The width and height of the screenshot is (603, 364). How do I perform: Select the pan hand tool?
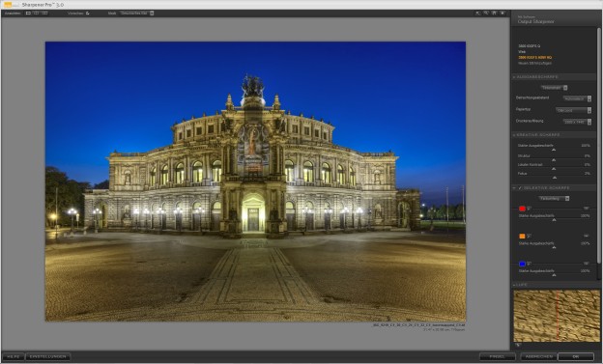pyautogui.click(x=494, y=14)
